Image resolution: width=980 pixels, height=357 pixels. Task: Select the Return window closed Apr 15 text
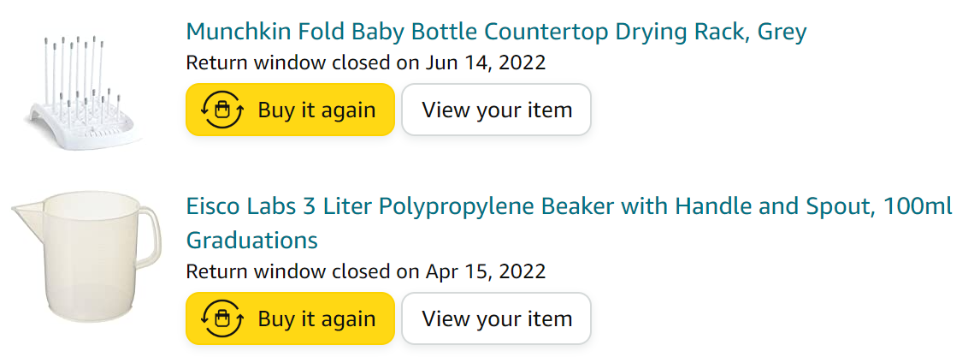click(x=366, y=271)
